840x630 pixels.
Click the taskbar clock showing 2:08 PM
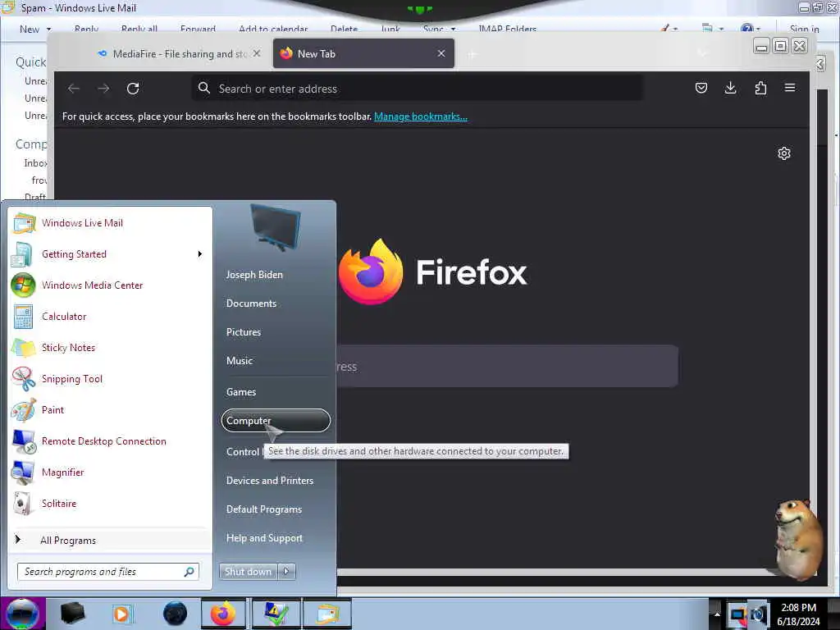(x=798, y=614)
